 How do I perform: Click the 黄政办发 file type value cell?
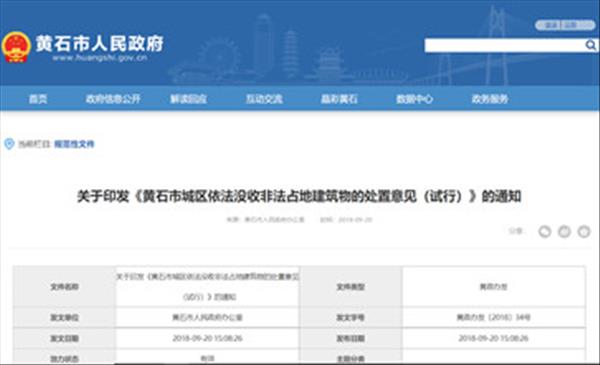tap(494, 287)
